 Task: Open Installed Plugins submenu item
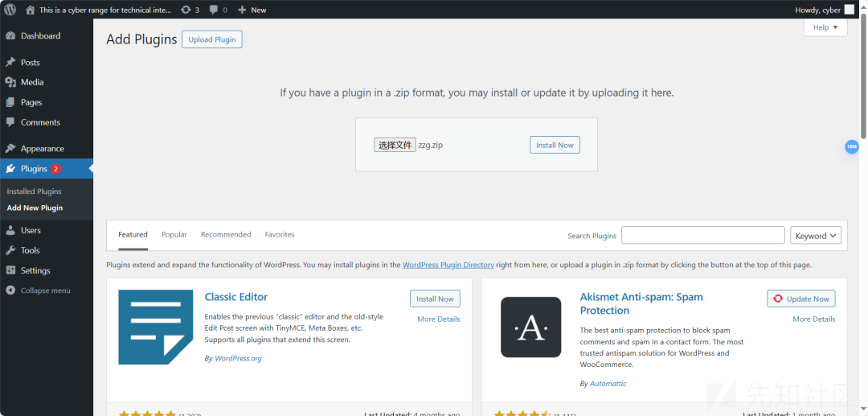[x=35, y=192]
